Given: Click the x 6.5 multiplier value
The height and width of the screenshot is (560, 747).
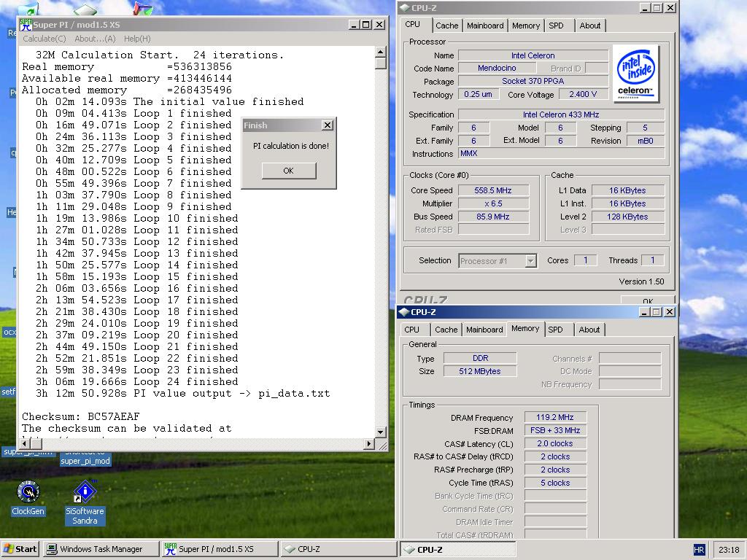Looking at the screenshot, I should (x=493, y=203).
